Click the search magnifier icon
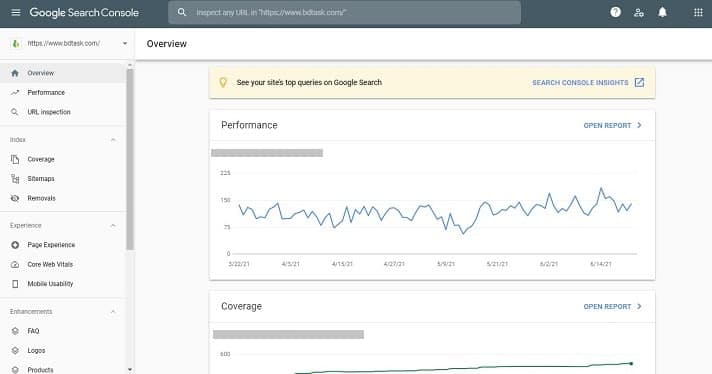Viewport: 712px width, 374px height. [x=182, y=12]
